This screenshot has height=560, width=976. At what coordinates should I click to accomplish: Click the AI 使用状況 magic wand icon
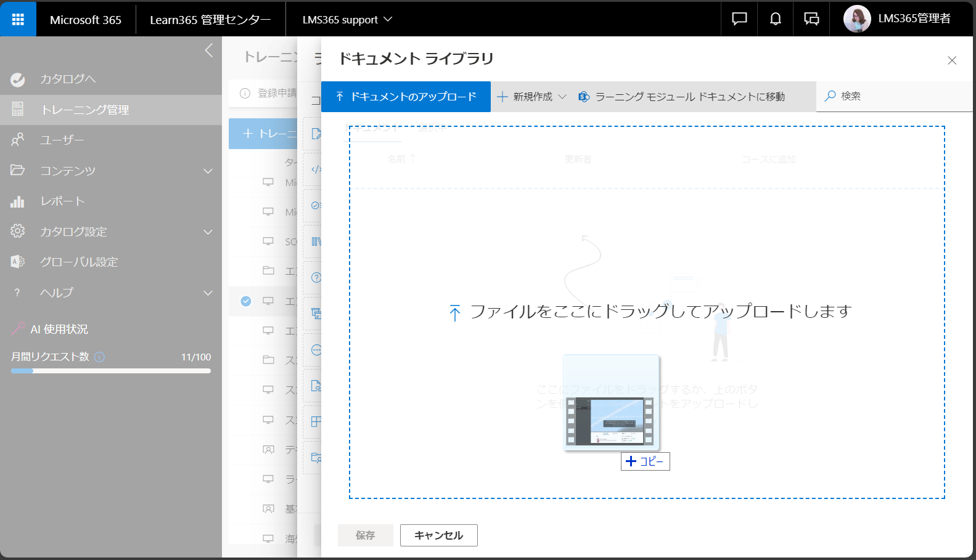(x=18, y=328)
